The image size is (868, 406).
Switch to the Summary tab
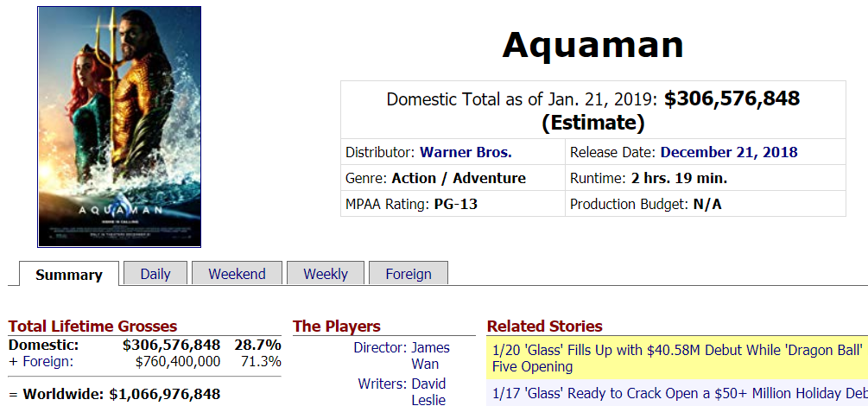click(x=69, y=274)
